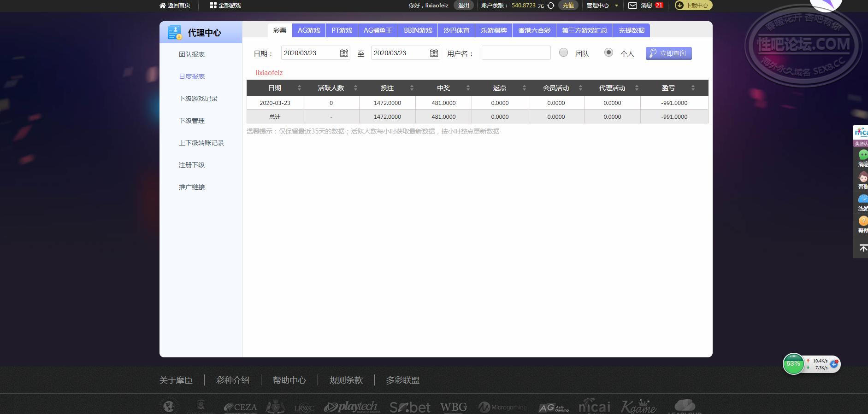Sort the table by the 代理活动 column
This screenshot has width=868, height=414.
coord(637,88)
